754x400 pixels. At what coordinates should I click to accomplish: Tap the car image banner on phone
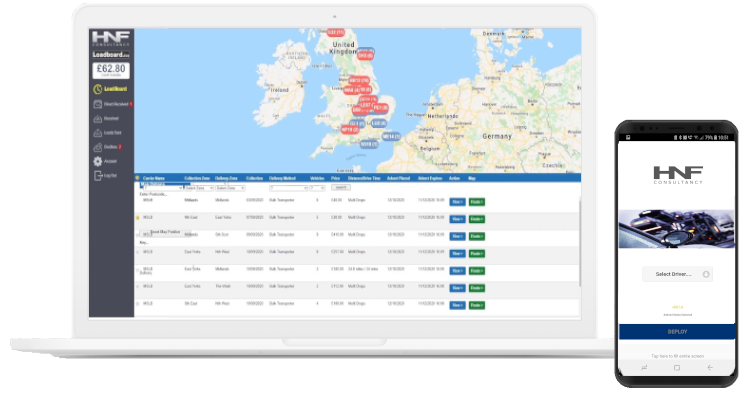tap(677, 229)
